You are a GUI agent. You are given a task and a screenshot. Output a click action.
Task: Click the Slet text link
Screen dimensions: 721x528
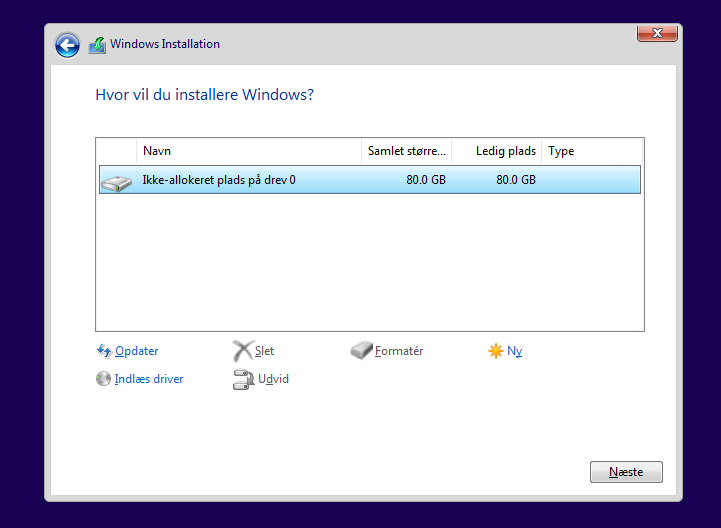pyautogui.click(x=264, y=351)
